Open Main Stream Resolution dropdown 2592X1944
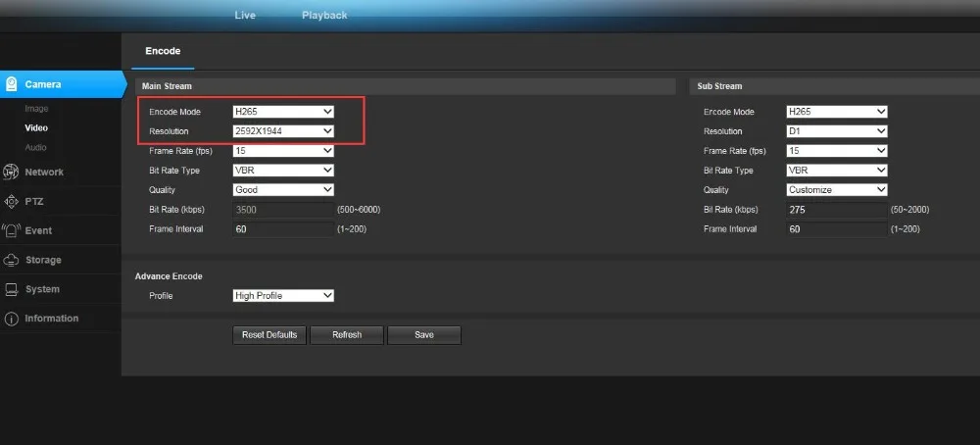Screen dimensions: 980x445 [283, 131]
